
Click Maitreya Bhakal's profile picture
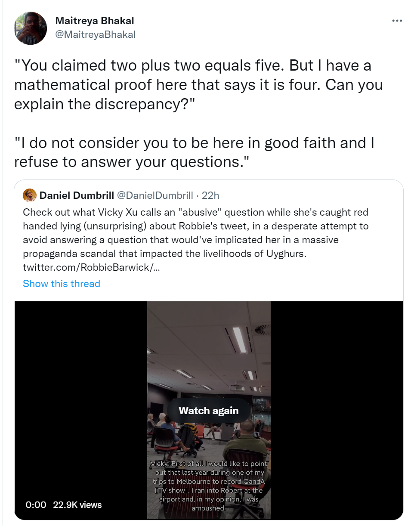coord(31,28)
